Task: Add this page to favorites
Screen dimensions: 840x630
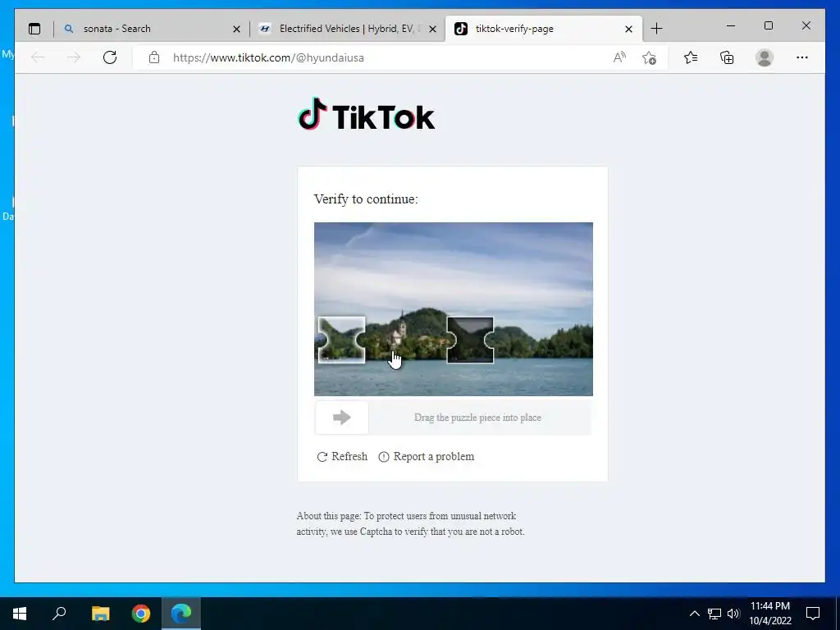Action: pyautogui.click(x=650, y=57)
